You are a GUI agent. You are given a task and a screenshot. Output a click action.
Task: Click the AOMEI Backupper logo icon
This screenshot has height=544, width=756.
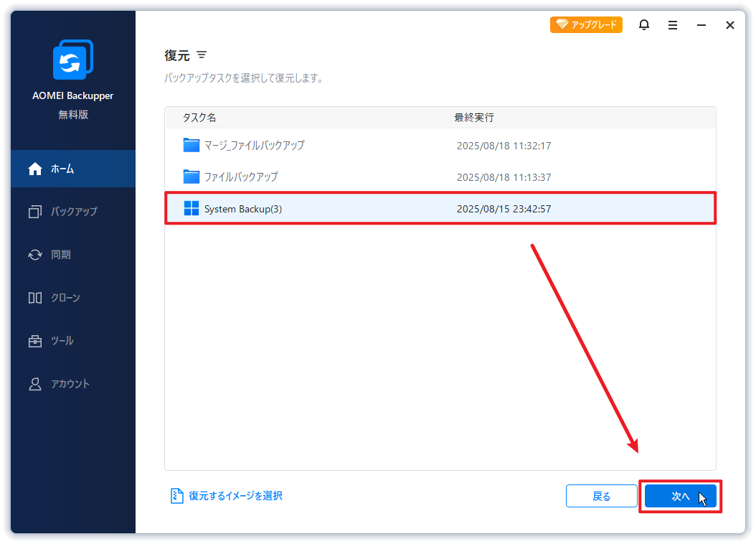72,60
